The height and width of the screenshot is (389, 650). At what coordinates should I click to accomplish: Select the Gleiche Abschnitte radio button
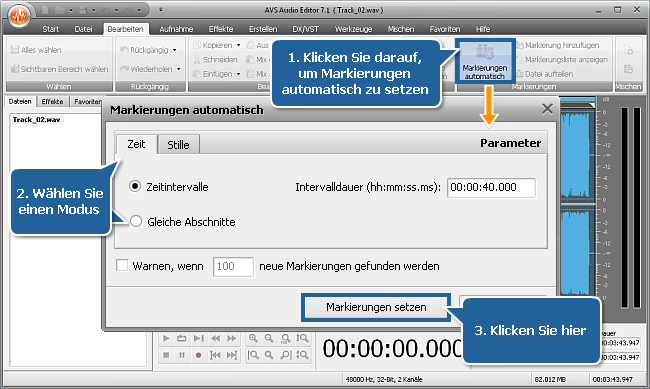pyautogui.click(x=136, y=221)
